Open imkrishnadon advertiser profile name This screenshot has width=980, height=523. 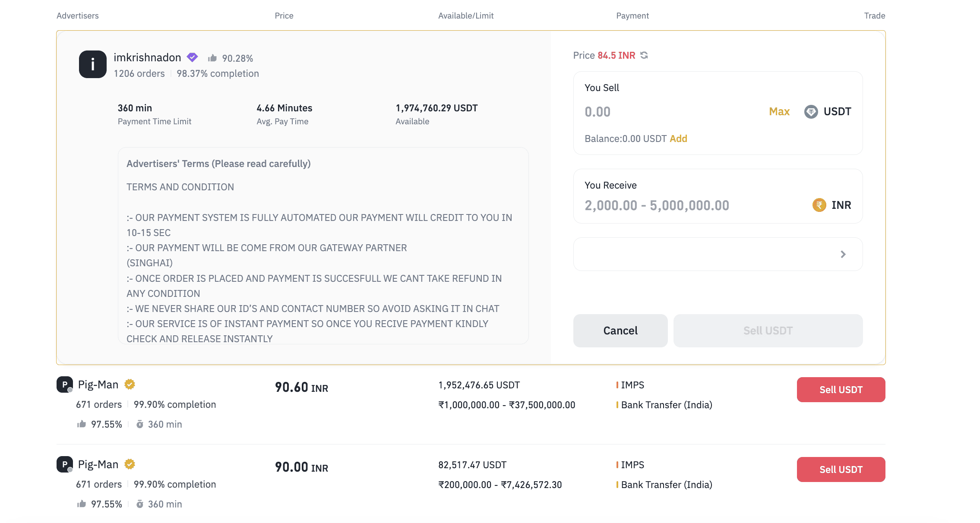[147, 57]
